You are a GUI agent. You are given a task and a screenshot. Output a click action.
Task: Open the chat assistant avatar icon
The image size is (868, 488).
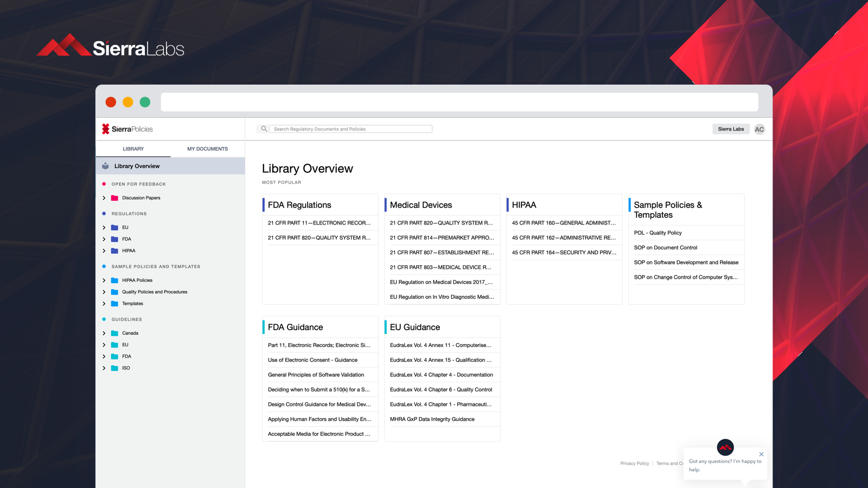click(725, 447)
